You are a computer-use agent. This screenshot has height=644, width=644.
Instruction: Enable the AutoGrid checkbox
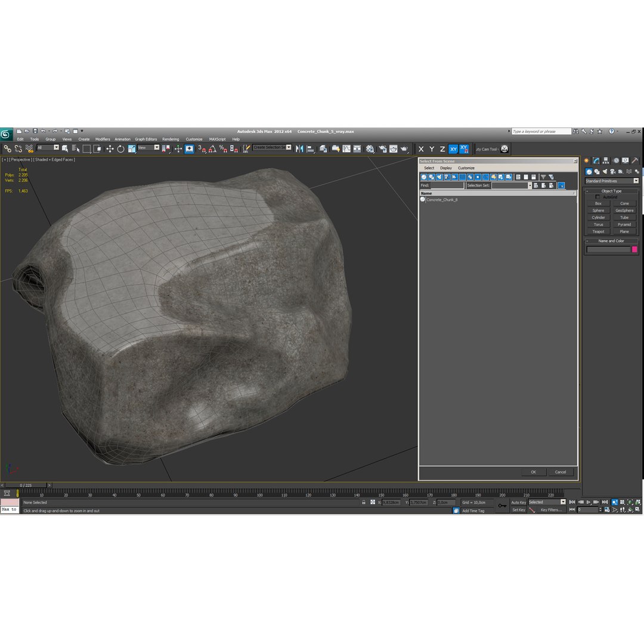pos(597,197)
